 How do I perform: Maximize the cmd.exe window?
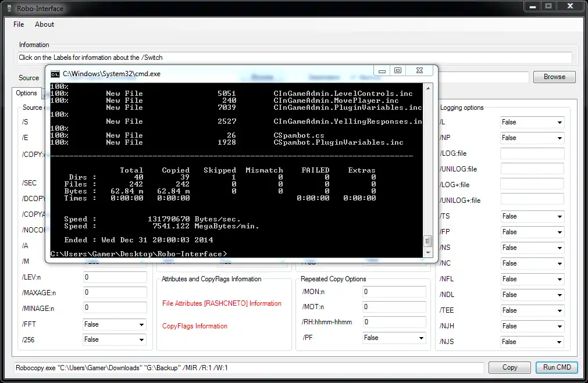click(398, 70)
